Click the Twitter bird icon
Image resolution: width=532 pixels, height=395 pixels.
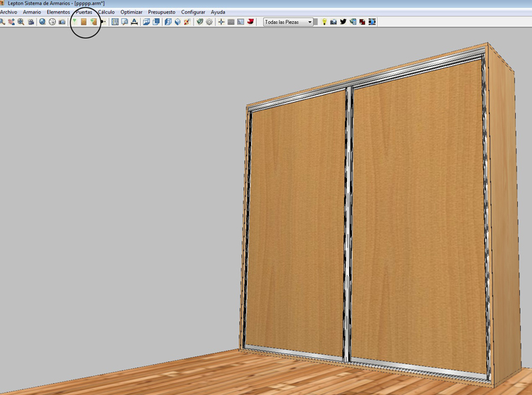point(343,22)
